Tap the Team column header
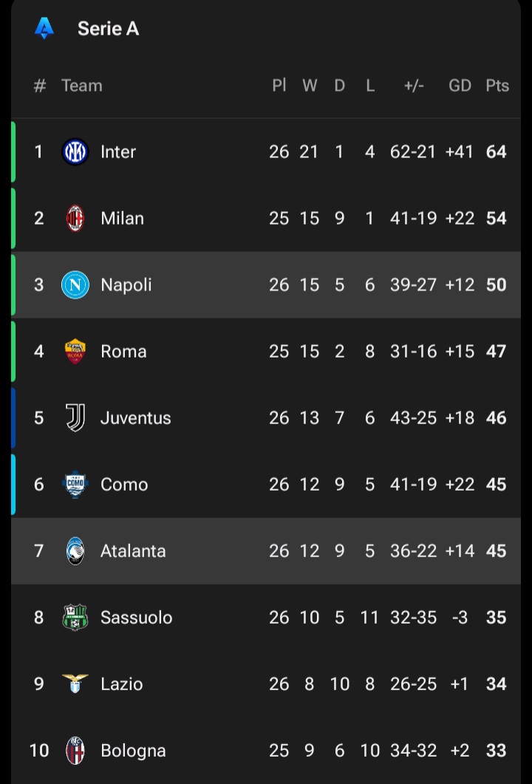 [81, 86]
